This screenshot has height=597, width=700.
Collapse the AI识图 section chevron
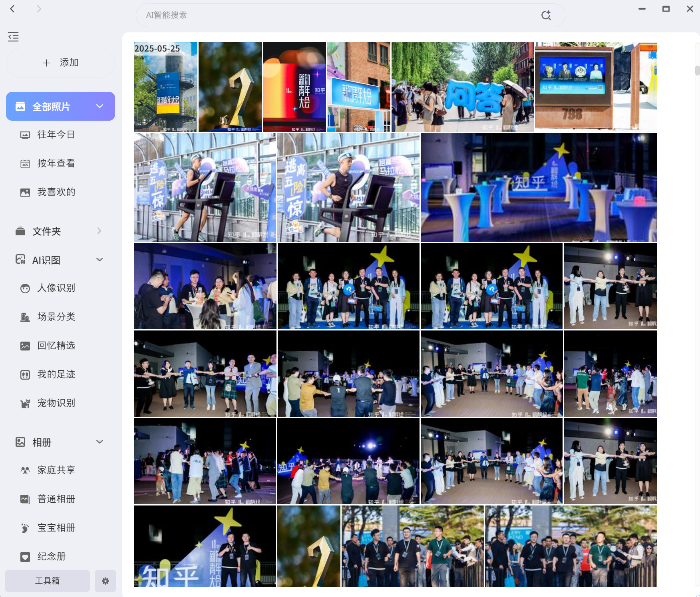pyautogui.click(x=100, y=260)
